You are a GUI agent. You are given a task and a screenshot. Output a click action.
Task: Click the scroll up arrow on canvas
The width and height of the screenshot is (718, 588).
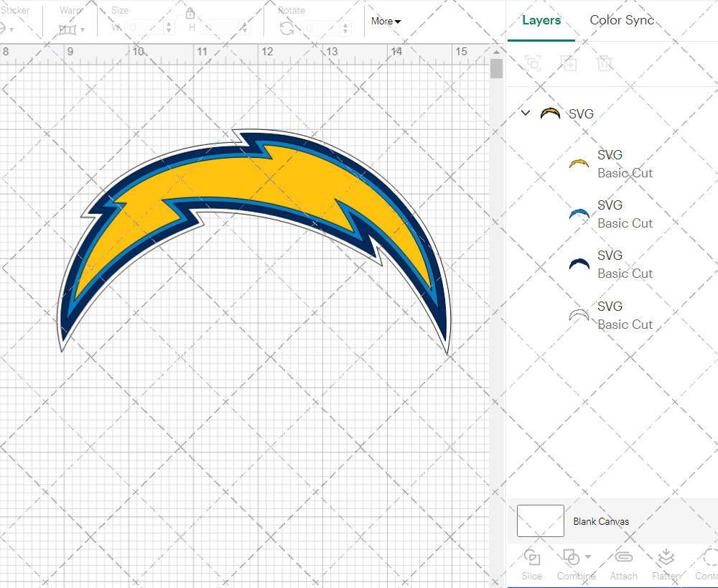pos(496,51)
